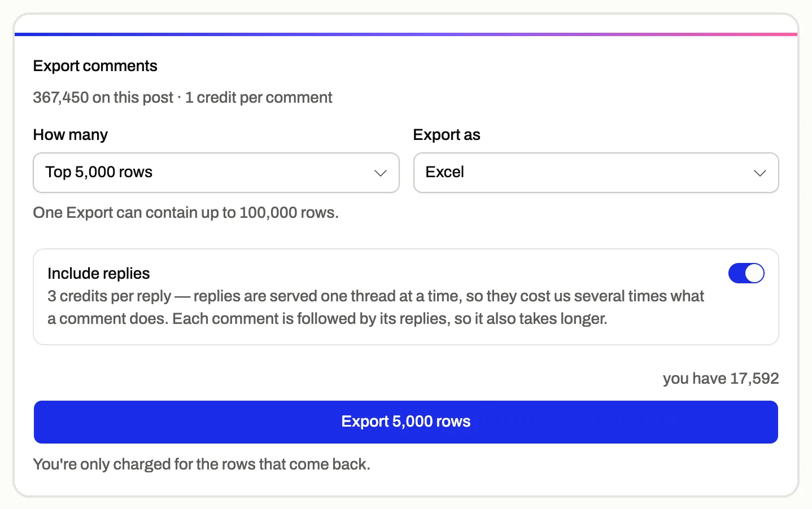Click the 'Export comments' heading
This screenshot has width=812, height=509.
(x=95, y=66)
